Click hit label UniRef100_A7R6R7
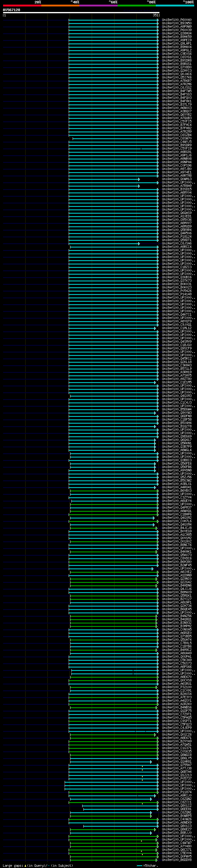 [176, 81]
